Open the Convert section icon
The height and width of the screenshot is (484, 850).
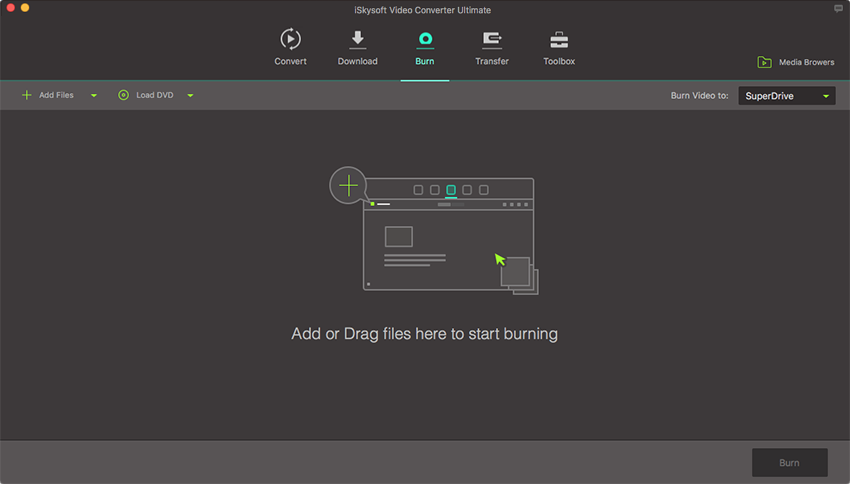pos(290,39)
